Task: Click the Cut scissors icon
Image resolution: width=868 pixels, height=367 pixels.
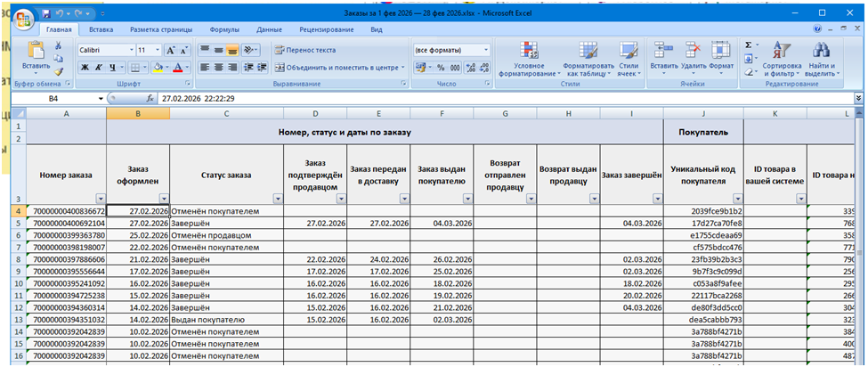Action: click(x=59, y=46)
